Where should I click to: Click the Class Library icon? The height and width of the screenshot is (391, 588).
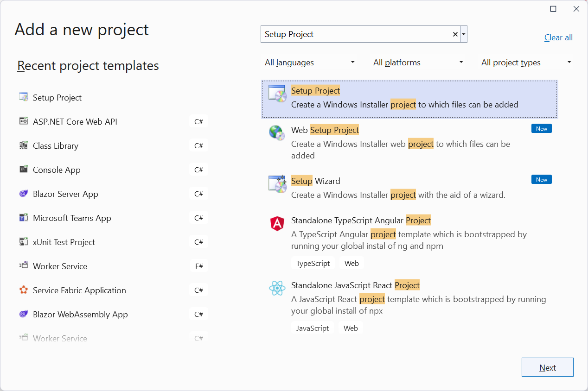[23, 145]
